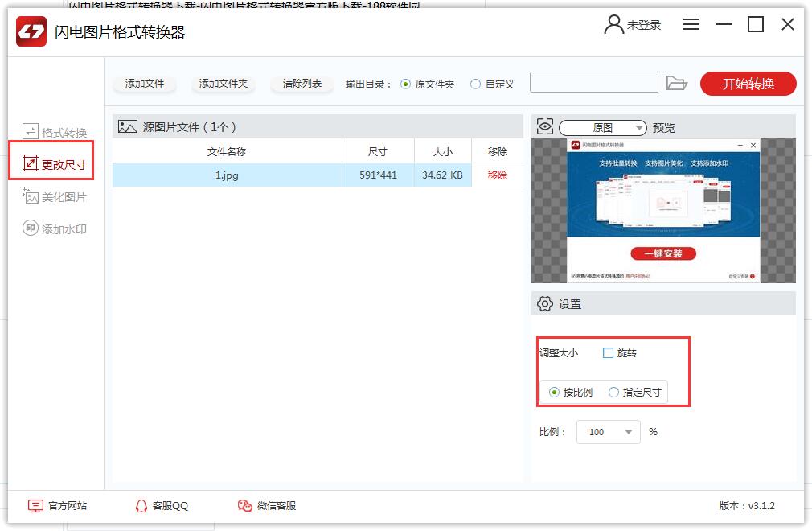
Task: Select 原文件夹 output radio button
Action: point(405,84)
